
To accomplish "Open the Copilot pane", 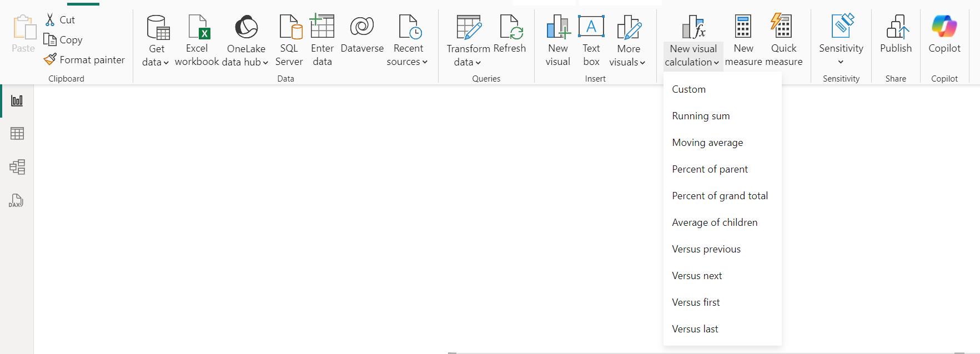I will [944, 34].
